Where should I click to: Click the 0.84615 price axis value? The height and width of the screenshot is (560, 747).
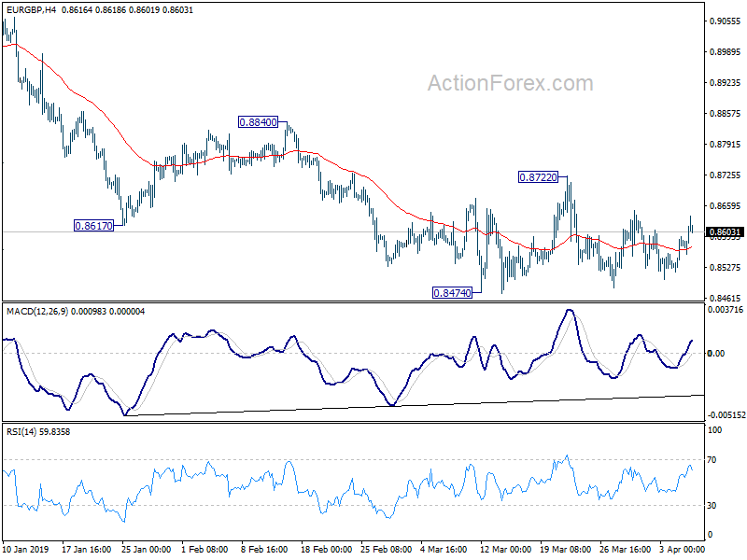coord(726,299)
